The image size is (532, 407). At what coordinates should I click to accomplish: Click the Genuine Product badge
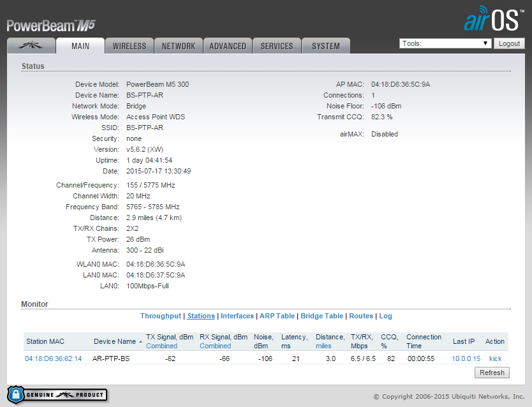[57, 395]
